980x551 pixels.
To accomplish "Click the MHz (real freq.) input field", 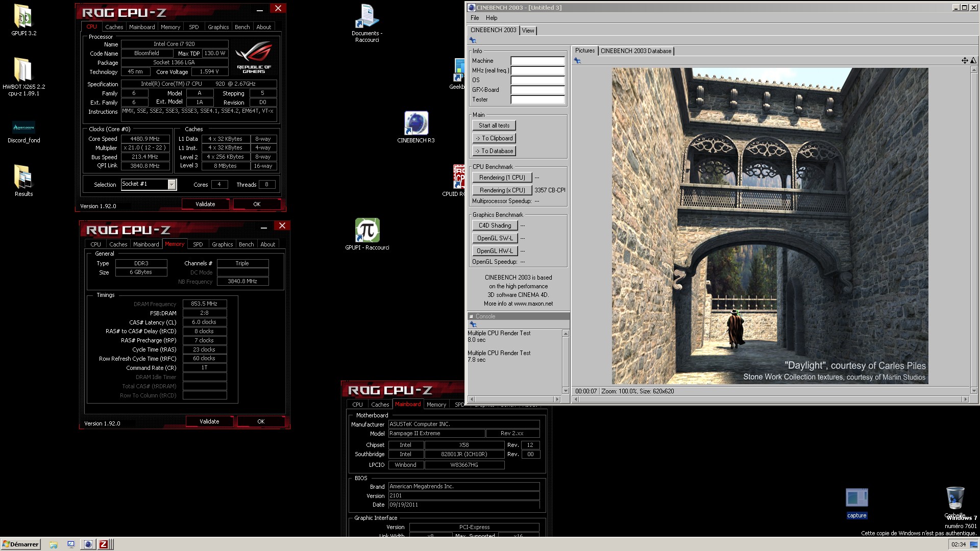I will coord(537,70).
